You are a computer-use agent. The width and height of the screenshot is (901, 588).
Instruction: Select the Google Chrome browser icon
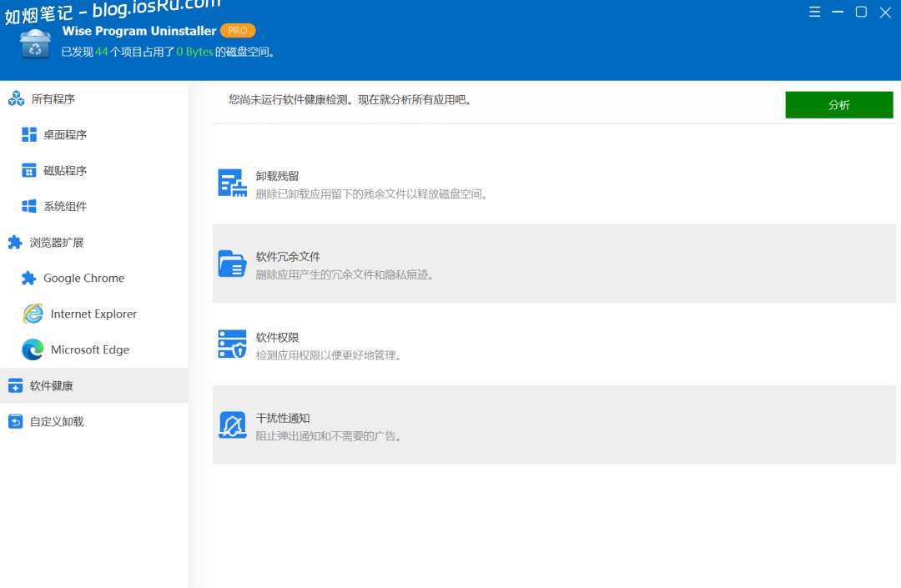[30, 278]
